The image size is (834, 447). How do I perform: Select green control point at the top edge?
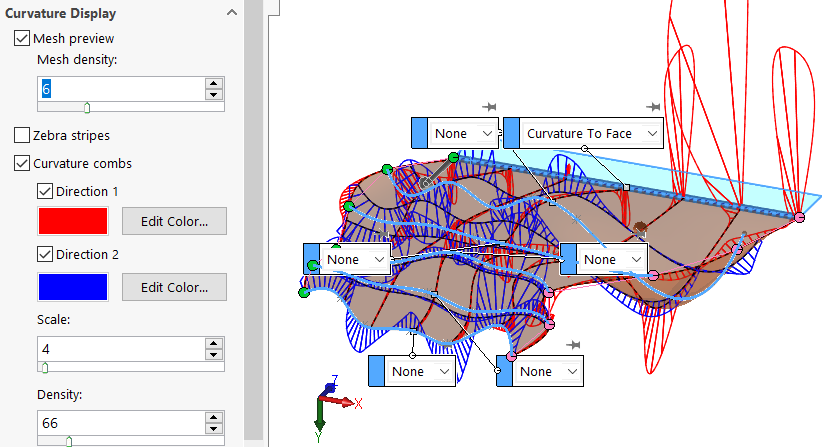click(454, 157)
